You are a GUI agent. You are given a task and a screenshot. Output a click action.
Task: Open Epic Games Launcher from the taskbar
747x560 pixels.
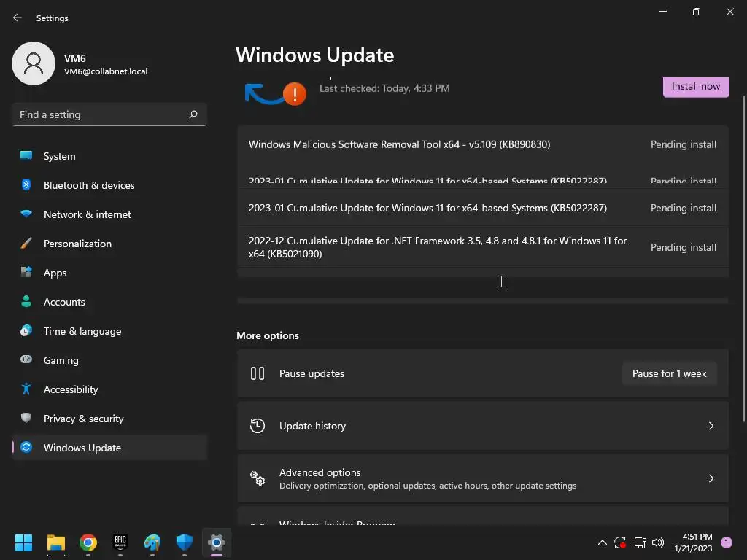point(120,542)
